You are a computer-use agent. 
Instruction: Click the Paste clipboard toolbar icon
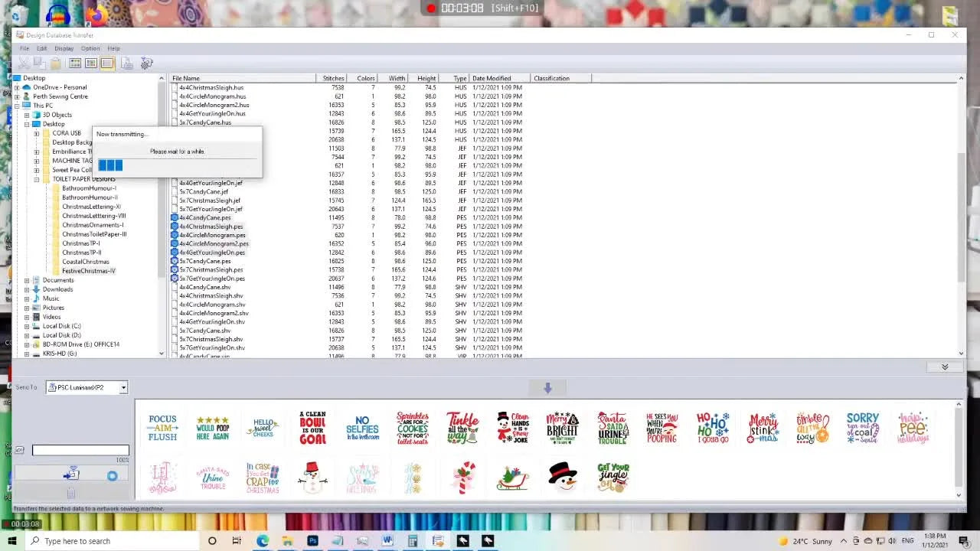coord(56,64)
